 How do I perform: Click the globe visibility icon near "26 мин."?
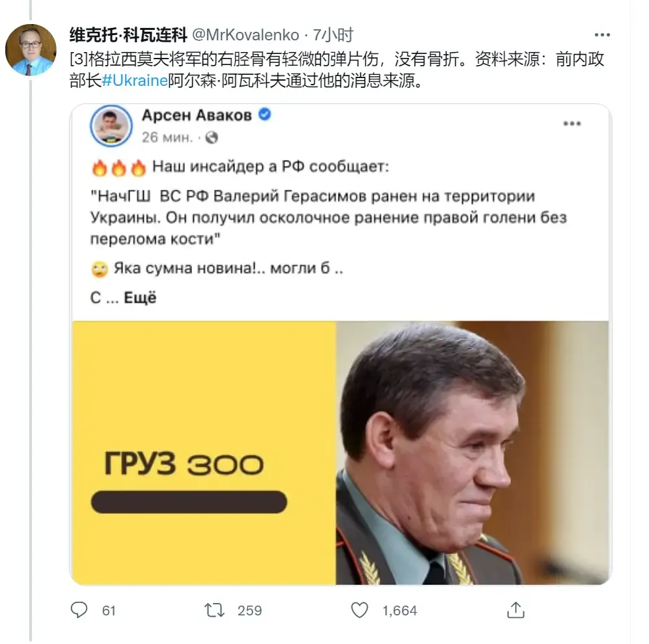click(x=211, y=138)
